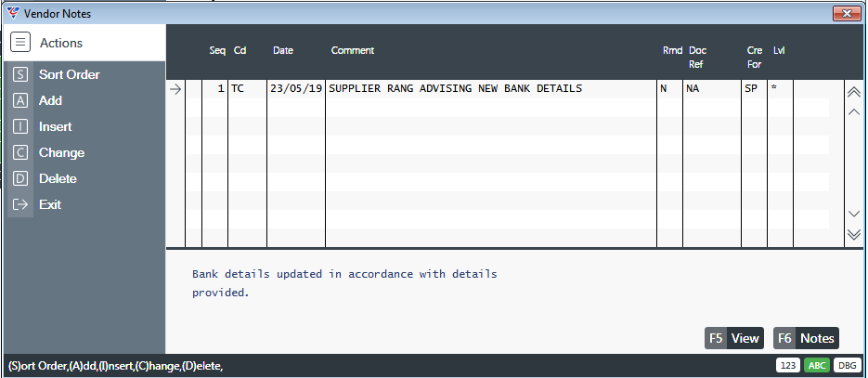Click the F6 Notes button
The image size is (868, 378).
[x=806, y=338]
